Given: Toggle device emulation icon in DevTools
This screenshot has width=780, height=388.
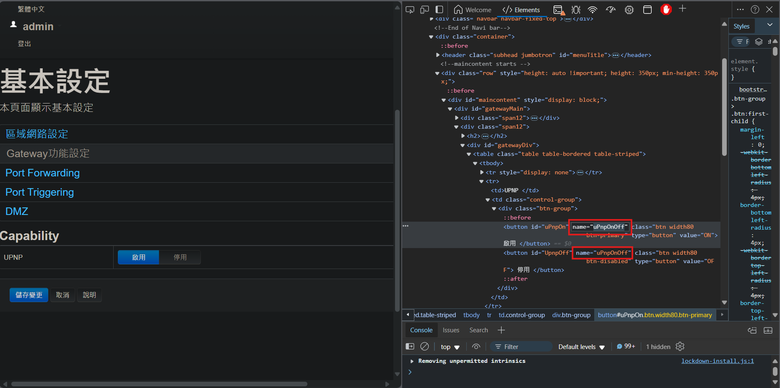Looking at the screenshot, I should tap(424, 9).
